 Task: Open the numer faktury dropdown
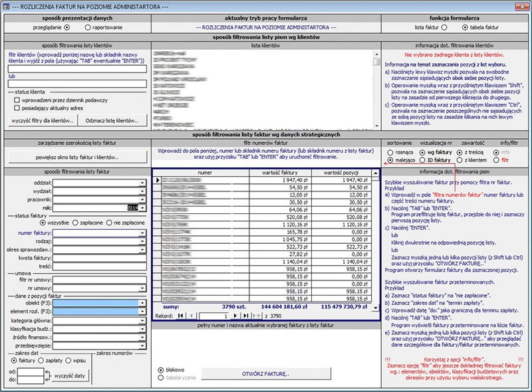tap(142, 233)
